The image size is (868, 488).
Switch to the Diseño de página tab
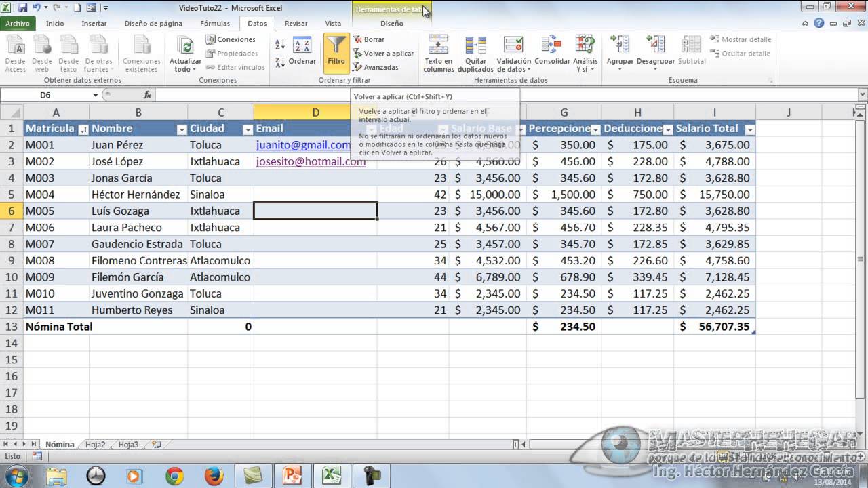(x=153, y=23)
